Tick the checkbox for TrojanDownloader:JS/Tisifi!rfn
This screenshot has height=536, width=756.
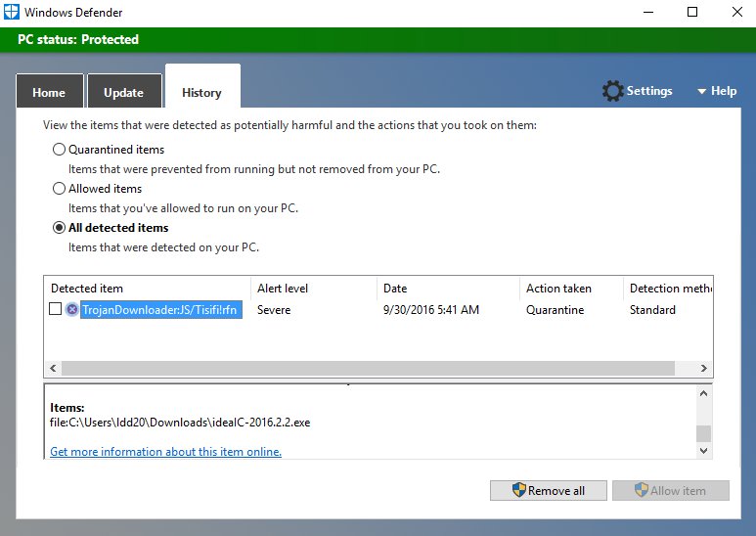pyautogui.click(x=56, y=309)
